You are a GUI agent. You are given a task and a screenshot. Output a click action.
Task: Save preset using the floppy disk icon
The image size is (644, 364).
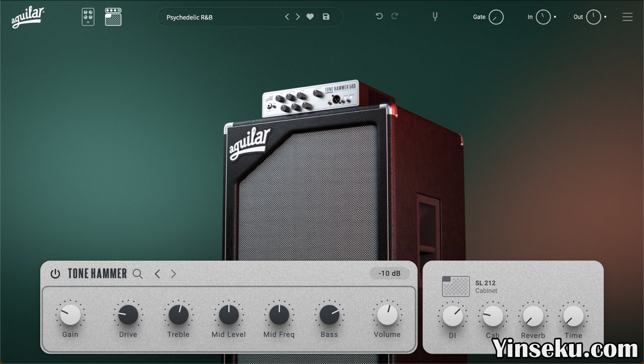coord(326,17)
